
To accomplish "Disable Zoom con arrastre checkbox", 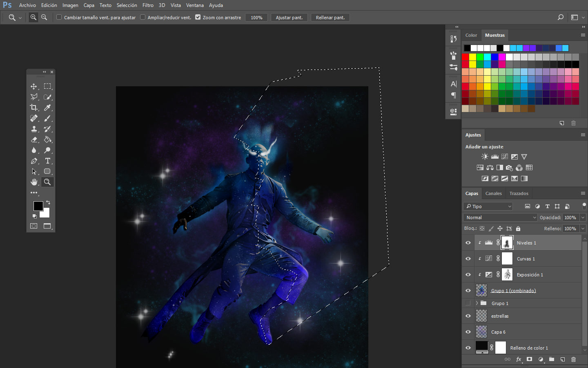I will (x=198, y=17).
